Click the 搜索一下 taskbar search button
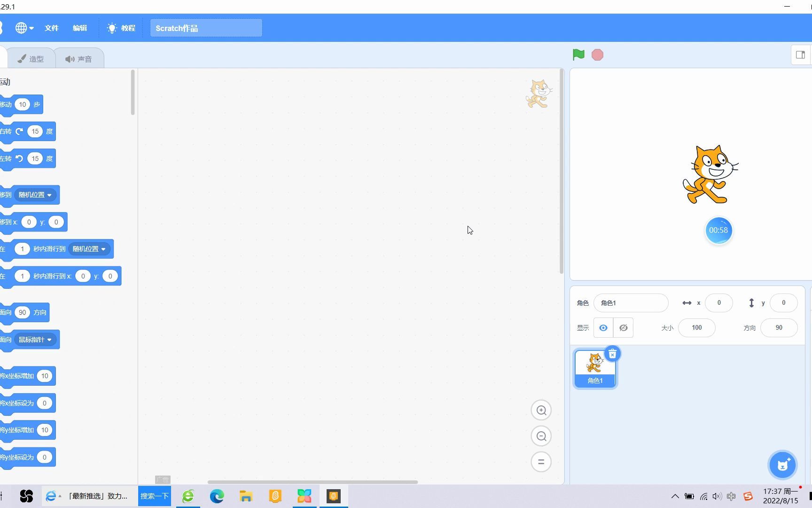Screen dimensions: 812x508 click(x=155, y=496)
